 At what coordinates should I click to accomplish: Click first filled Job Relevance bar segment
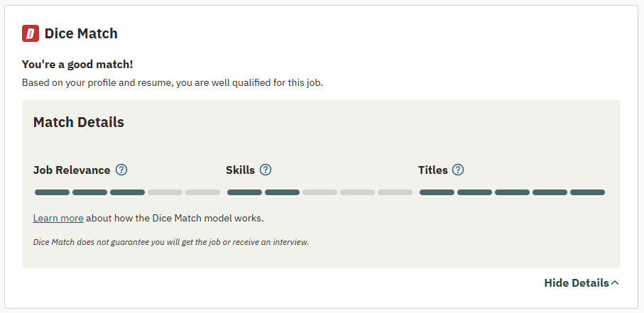[52, 192]
